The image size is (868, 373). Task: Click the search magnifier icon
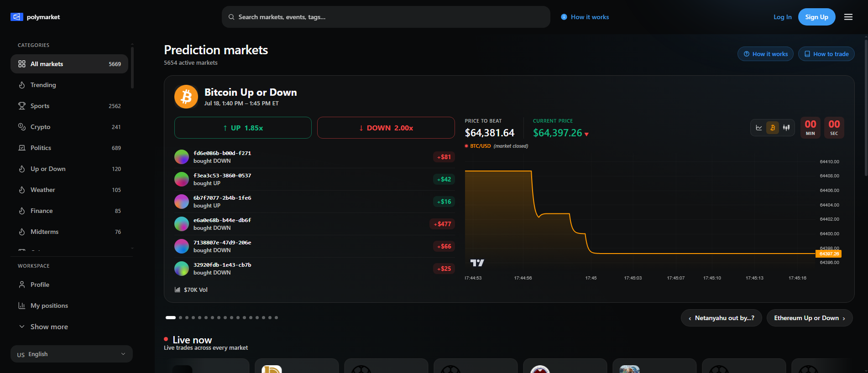coord(231,17)
